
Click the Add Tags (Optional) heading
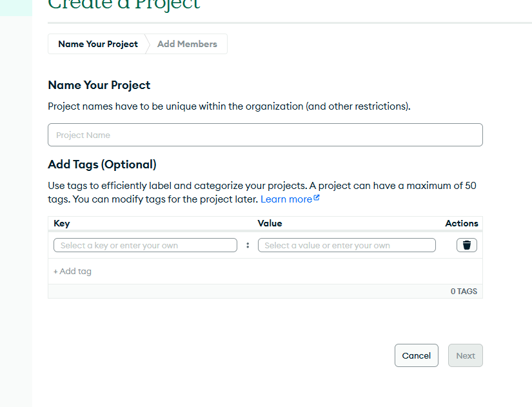pyautogui.click(x=102, y=164)
